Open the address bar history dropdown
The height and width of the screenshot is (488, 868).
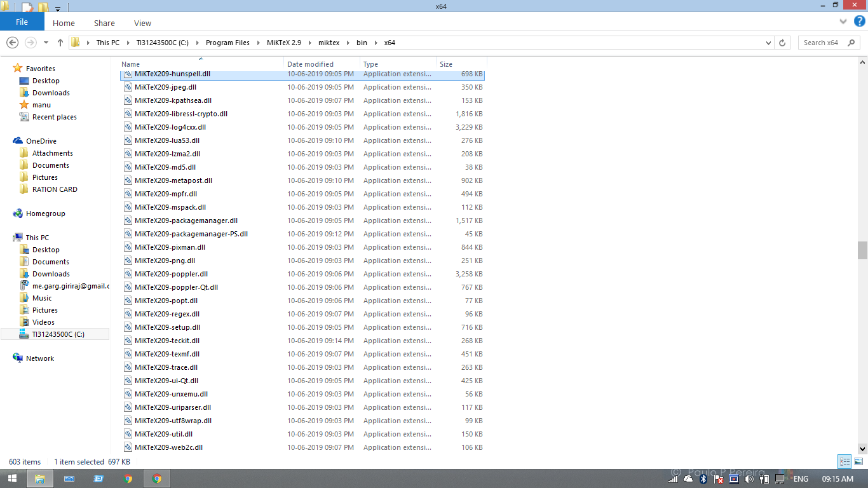pos(768,43)
